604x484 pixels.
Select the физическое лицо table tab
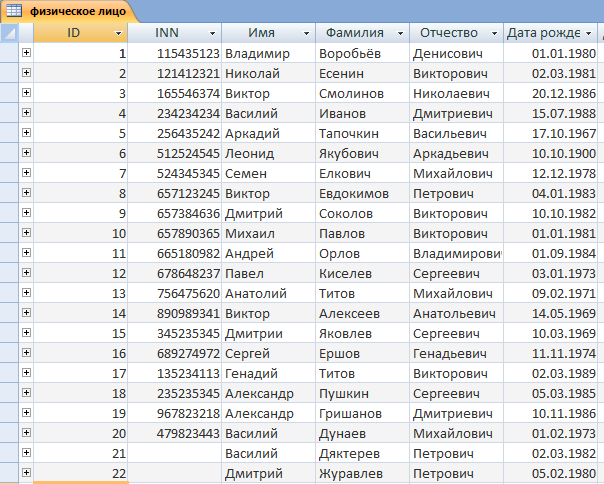point(69,11)
